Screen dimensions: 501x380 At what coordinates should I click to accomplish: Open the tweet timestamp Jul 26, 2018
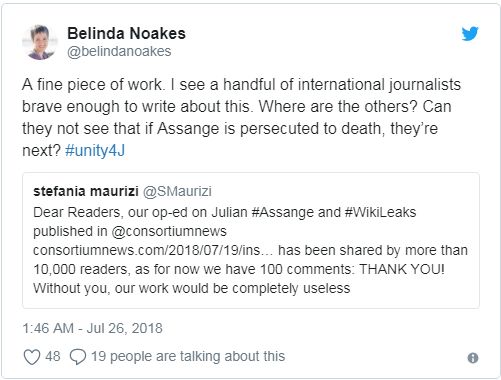pyautogui.click(x=92, y=328)
